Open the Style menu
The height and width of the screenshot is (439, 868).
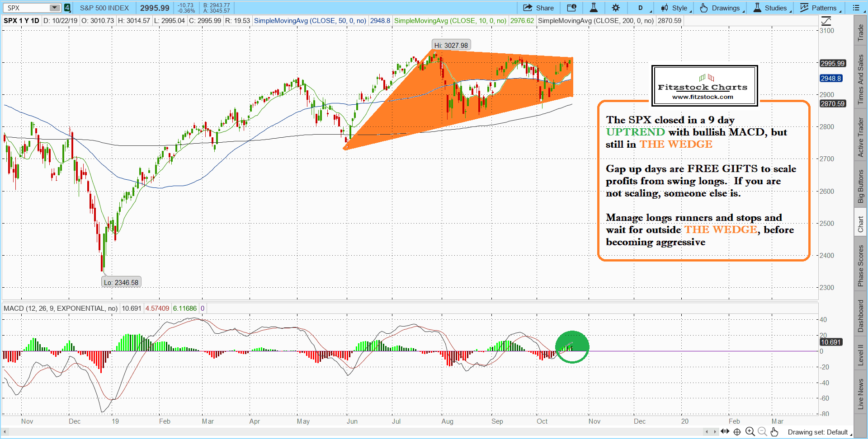[x=675, y=8]
